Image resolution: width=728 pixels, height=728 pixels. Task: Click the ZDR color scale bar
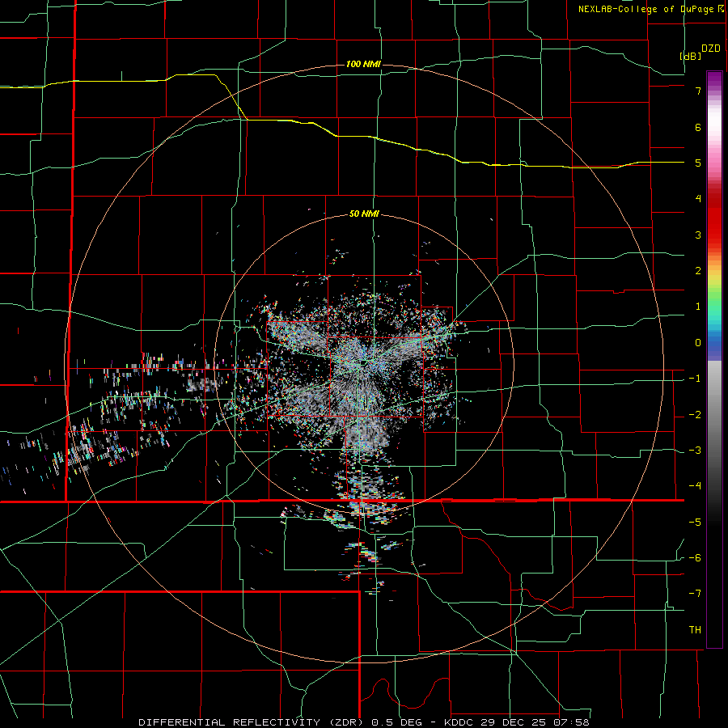[x=714, y=359]
